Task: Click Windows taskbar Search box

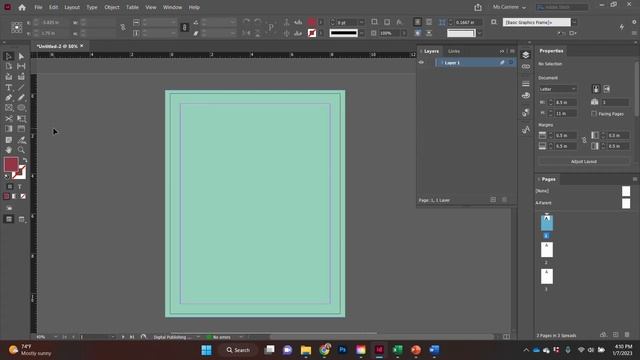Action: coord(238,350)
